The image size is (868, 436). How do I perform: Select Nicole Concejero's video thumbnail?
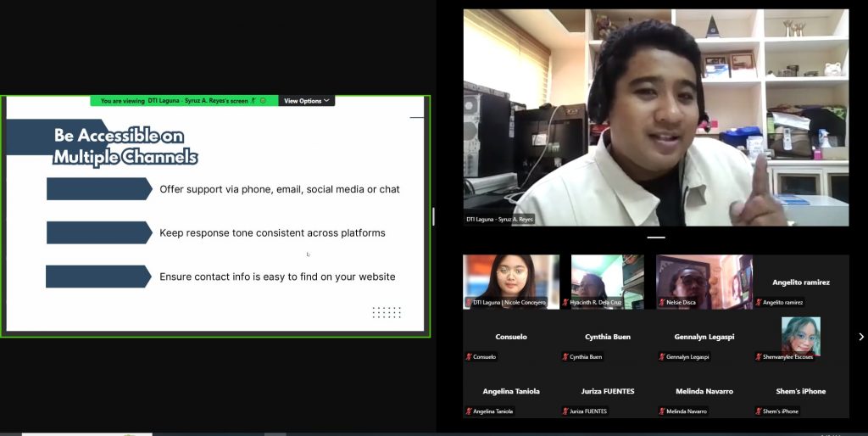tap(510, 278)
